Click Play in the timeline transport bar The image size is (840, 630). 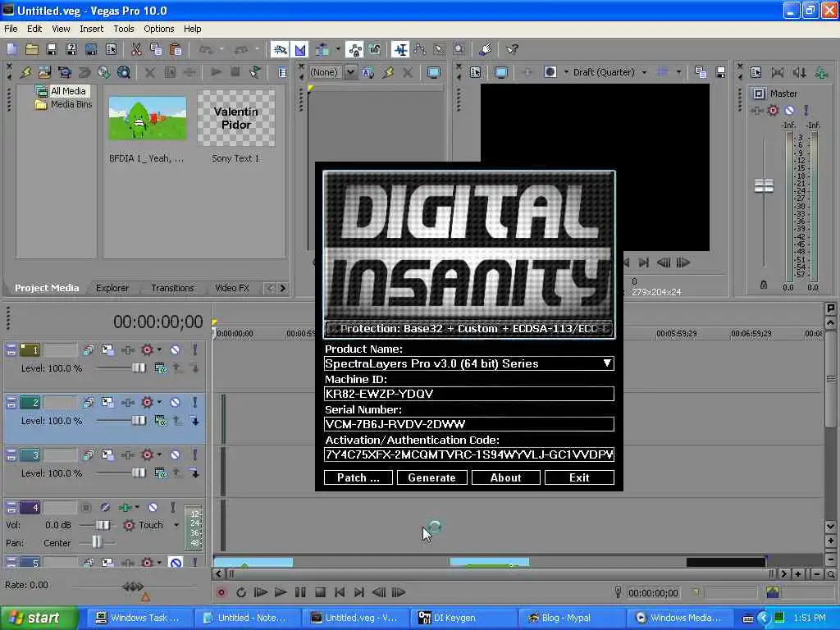(x=281, y=592)
